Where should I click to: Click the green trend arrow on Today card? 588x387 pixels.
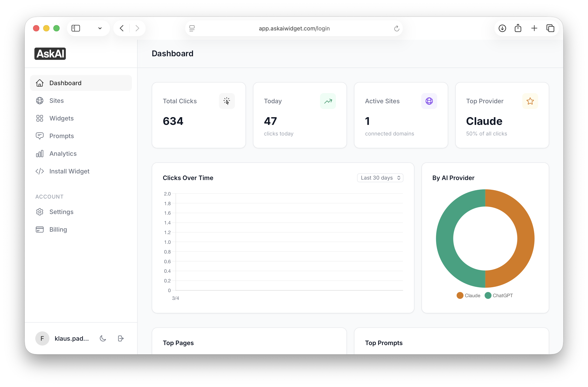328,101
